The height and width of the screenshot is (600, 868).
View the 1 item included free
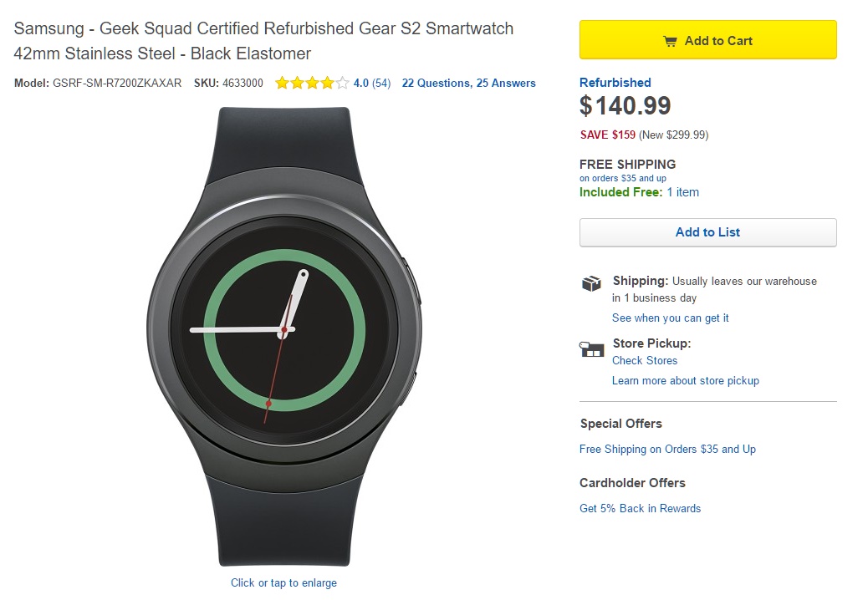coord(682,192)
